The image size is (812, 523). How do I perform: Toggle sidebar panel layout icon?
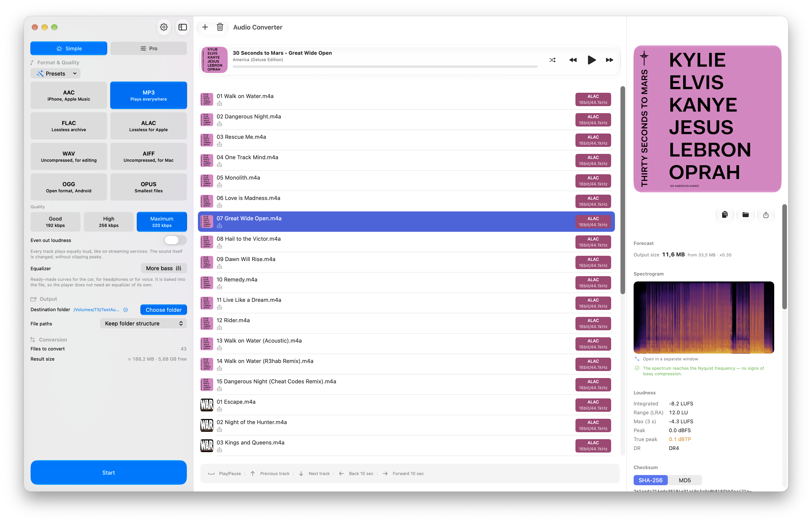point(182,27)
